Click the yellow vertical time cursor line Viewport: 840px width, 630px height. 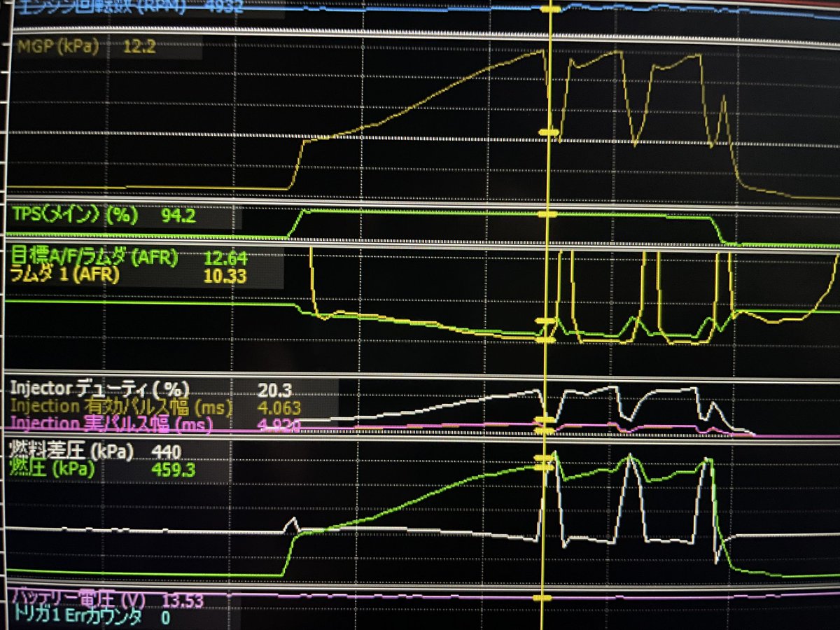point(547,315)
